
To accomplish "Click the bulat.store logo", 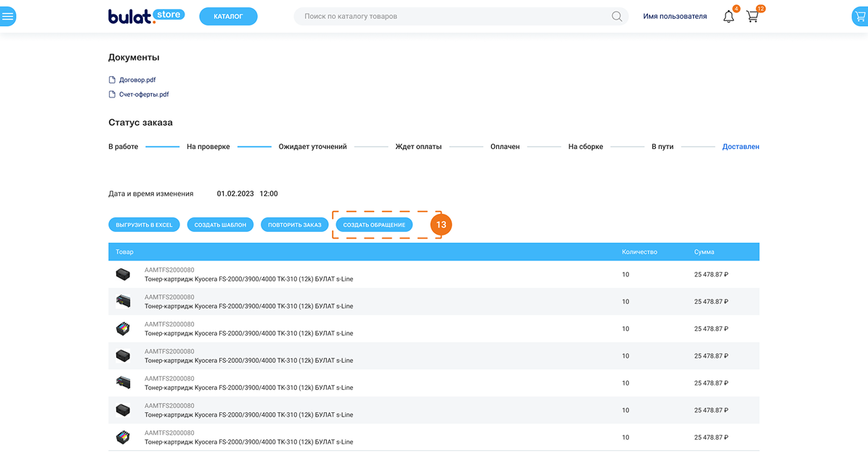I will pos(146,16).
